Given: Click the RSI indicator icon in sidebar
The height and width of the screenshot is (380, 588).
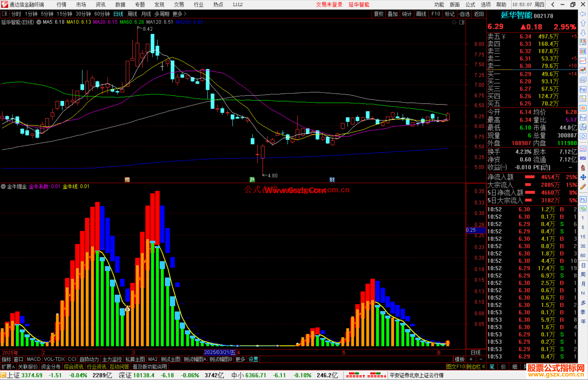Looking at the screenshot, I should (x=583, y=158).
